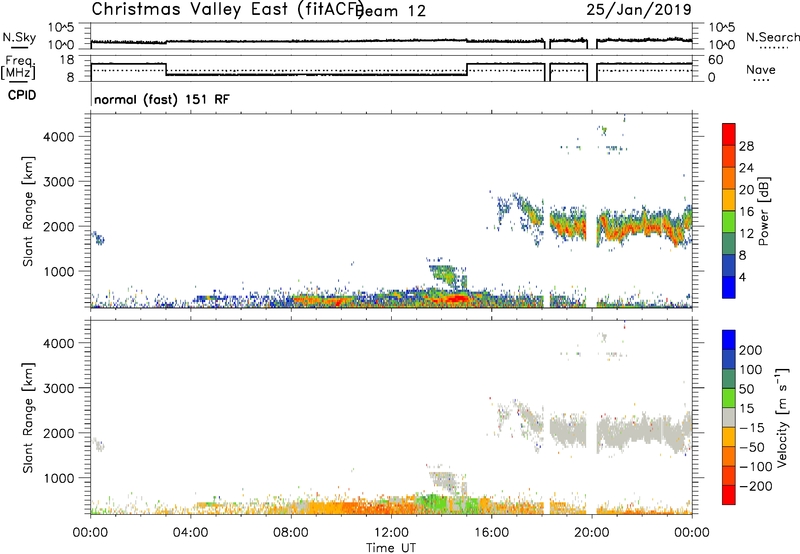
Task: Click the 'Time UT' axis label
Action: (391, 548)
